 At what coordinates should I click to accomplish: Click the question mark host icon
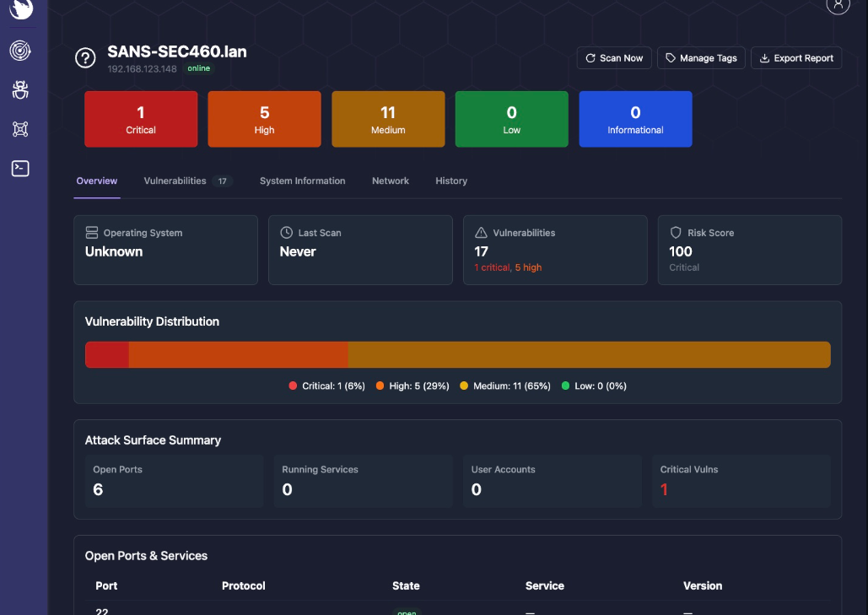click(x=85, y=58)
